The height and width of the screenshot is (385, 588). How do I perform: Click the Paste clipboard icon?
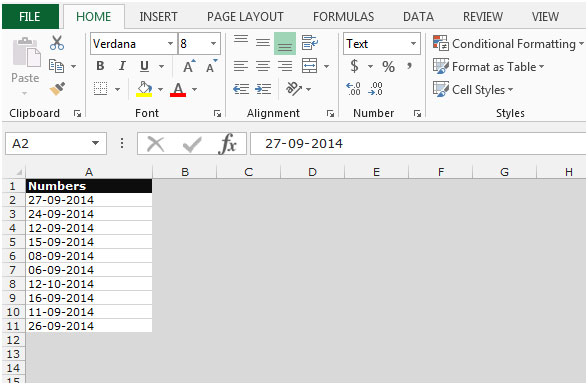coord(26,52)
